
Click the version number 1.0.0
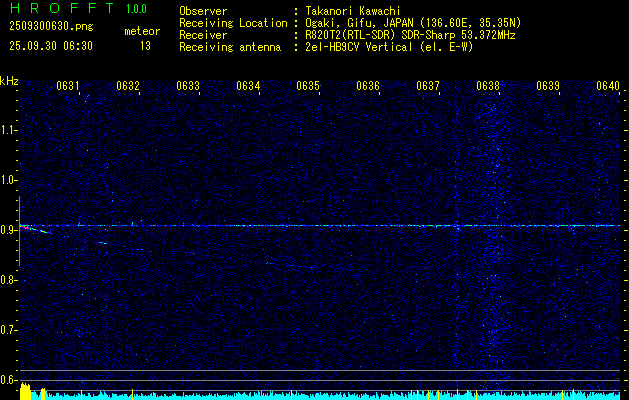[x=137, y=9]
